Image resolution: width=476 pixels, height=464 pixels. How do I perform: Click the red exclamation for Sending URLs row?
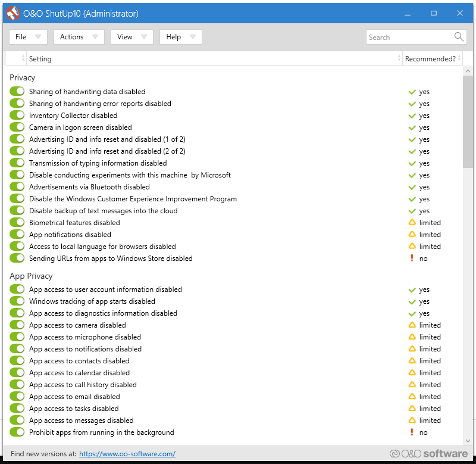(x=412, y=258)
